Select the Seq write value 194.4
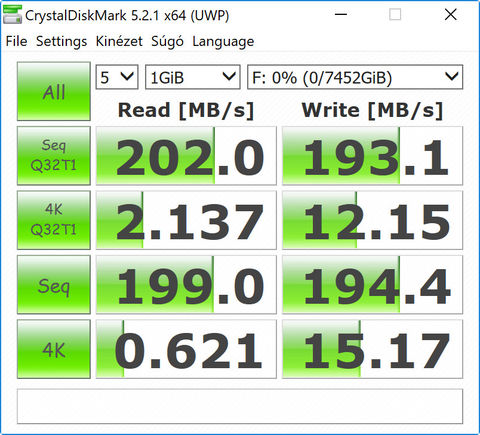The width and height of the screenshot is (480, 435). (372, 285)
